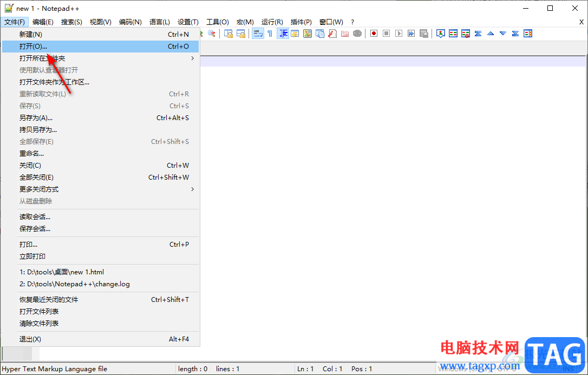588x375 pixels.
Task: Click the Notepad++ title bar app icon
Action: [9, 8]
